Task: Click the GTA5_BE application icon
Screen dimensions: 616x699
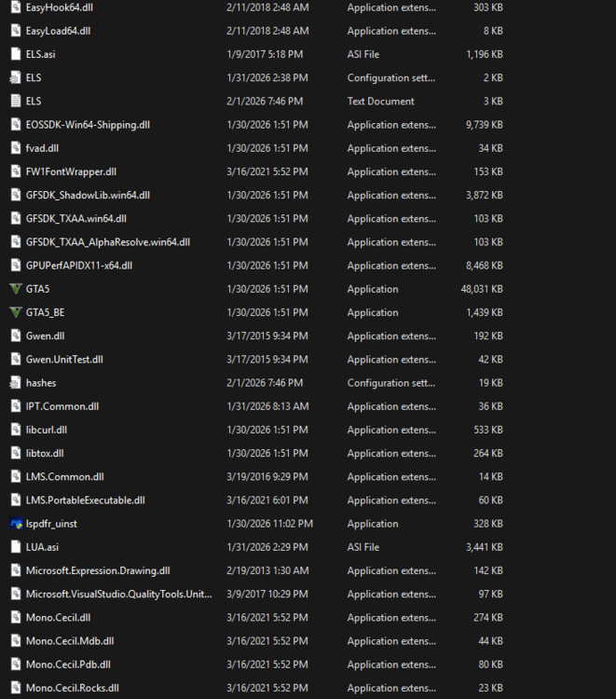Action: 16,312
